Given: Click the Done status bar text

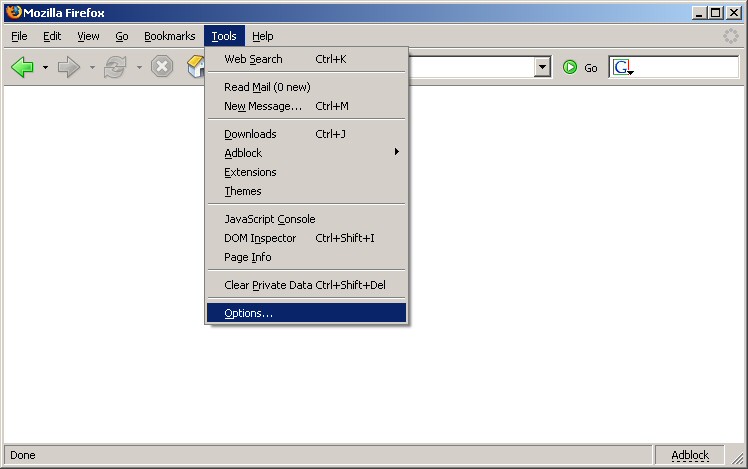Looking at the screenshot, I should [23, 455].
